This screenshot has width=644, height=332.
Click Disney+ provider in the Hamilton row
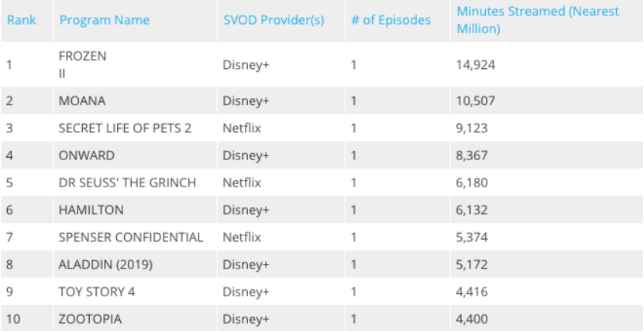(246, 210)
